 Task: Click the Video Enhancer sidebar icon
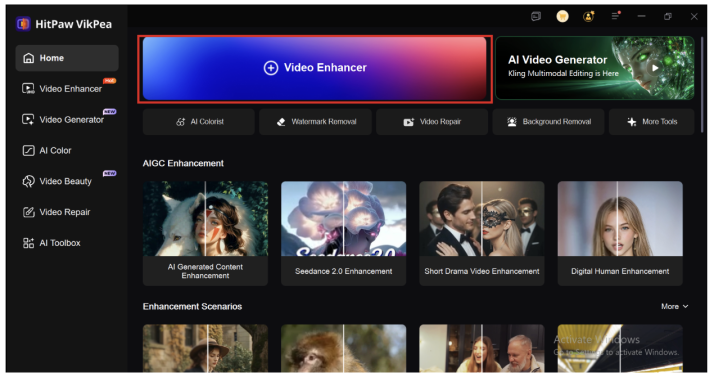(x=28, y=89)
